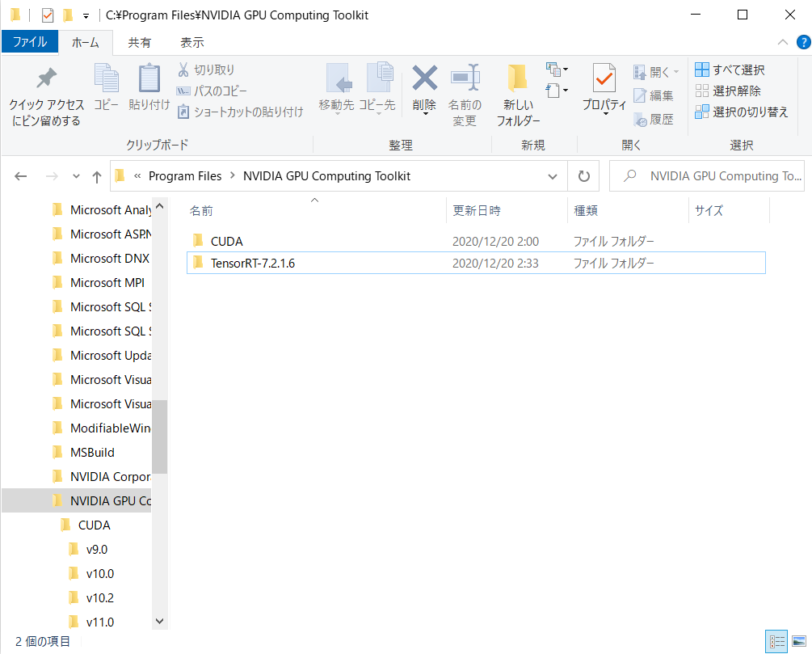Switch to the Home (ホーム) tab
812x654 pixels.
[86, 43]
